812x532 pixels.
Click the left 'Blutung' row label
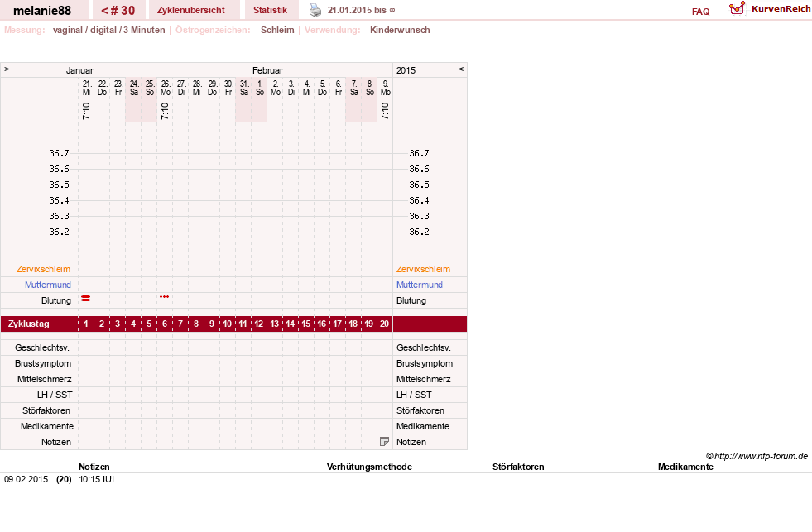(56, 300)
